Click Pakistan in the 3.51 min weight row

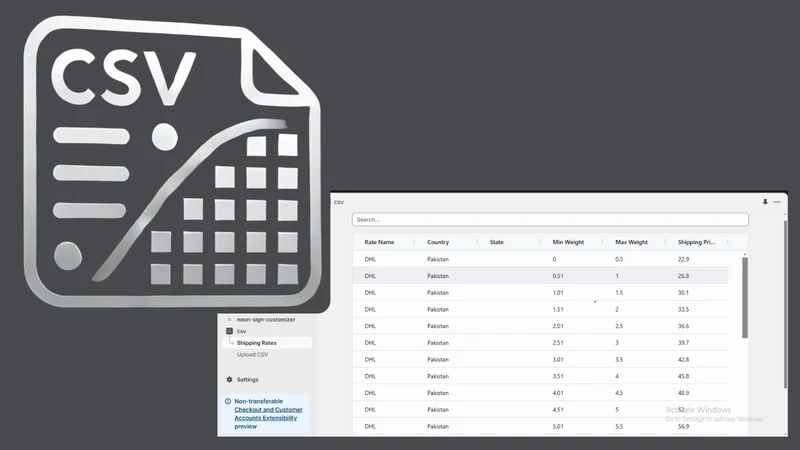[x=438, y=376]
